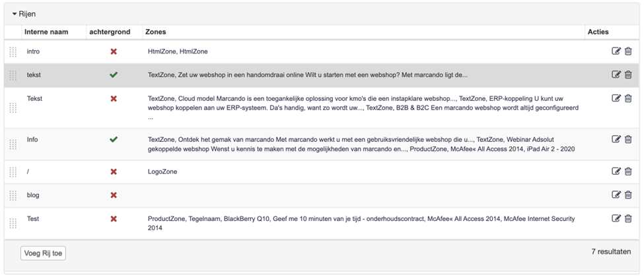
Task: Click the green check in 'Zet uw webshop' row
Action: tap(114, 75)
